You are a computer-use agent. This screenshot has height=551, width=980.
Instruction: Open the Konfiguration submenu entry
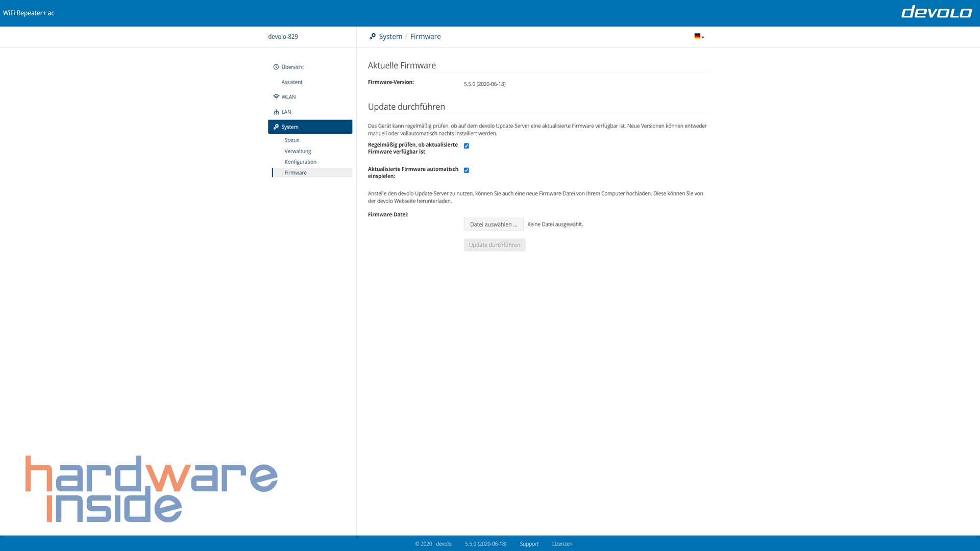[301, 162]
